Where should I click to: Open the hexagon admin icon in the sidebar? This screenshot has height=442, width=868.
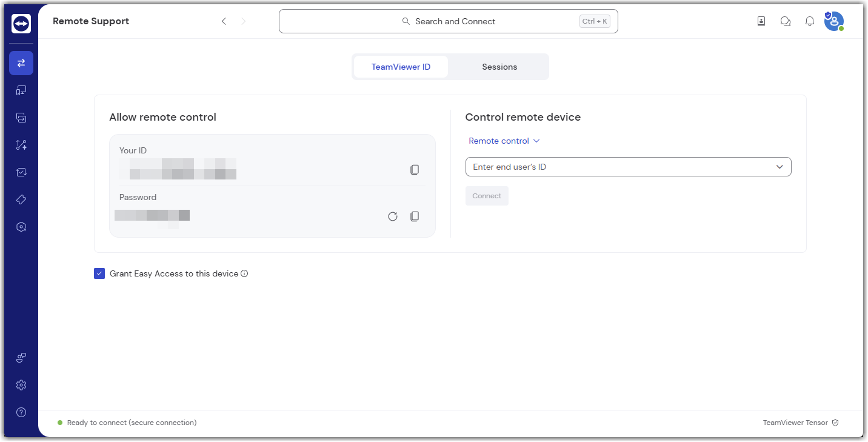pos(21,227)
